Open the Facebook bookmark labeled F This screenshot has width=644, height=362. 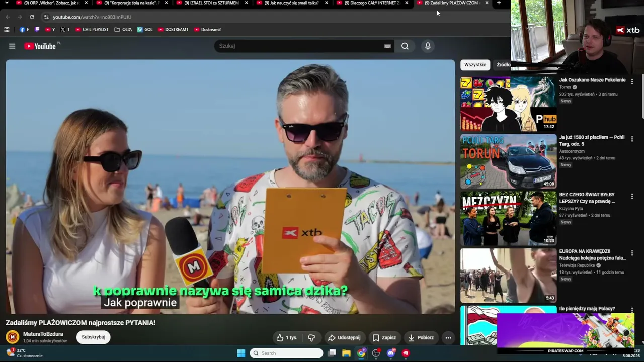click(24, 30)
